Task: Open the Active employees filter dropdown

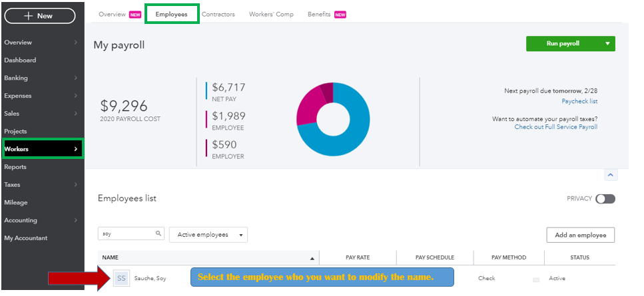Action: click(208, 235)
